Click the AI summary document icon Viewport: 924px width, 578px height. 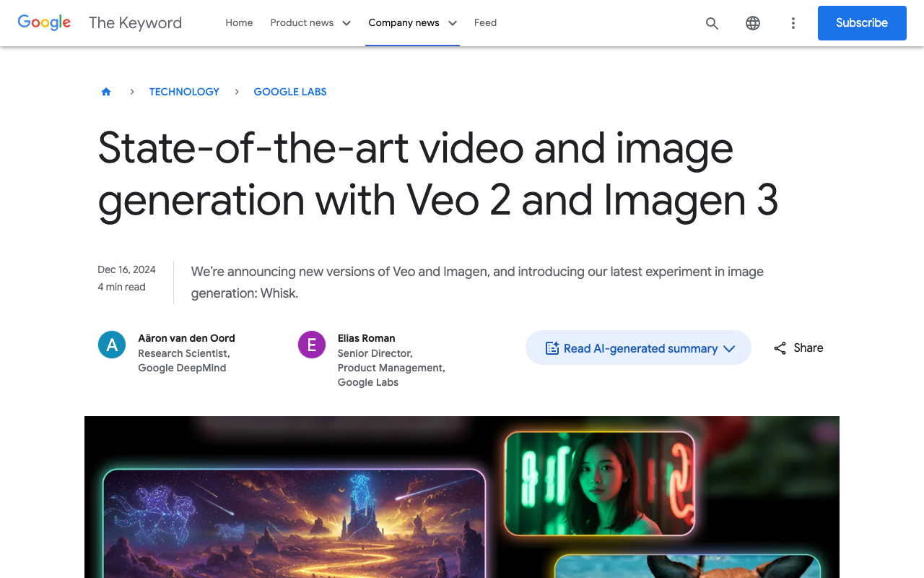pos(552,348)
